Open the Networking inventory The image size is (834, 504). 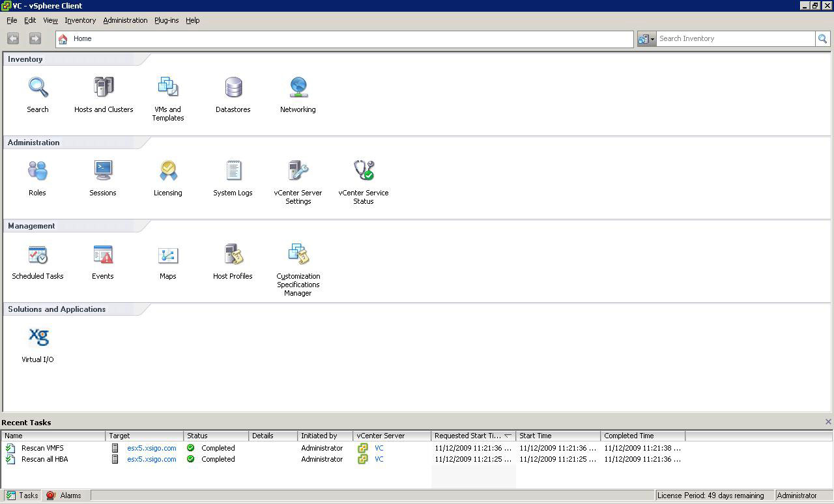click(298, 95)
